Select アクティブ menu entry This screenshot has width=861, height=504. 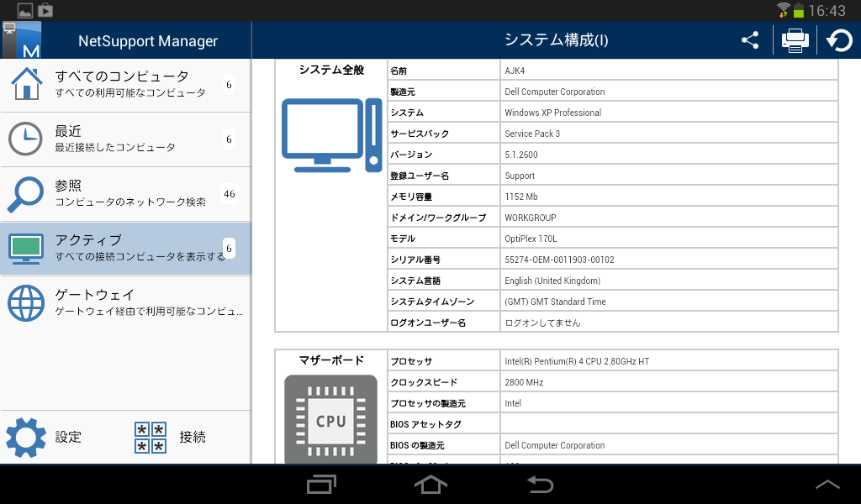pos(126,249)
